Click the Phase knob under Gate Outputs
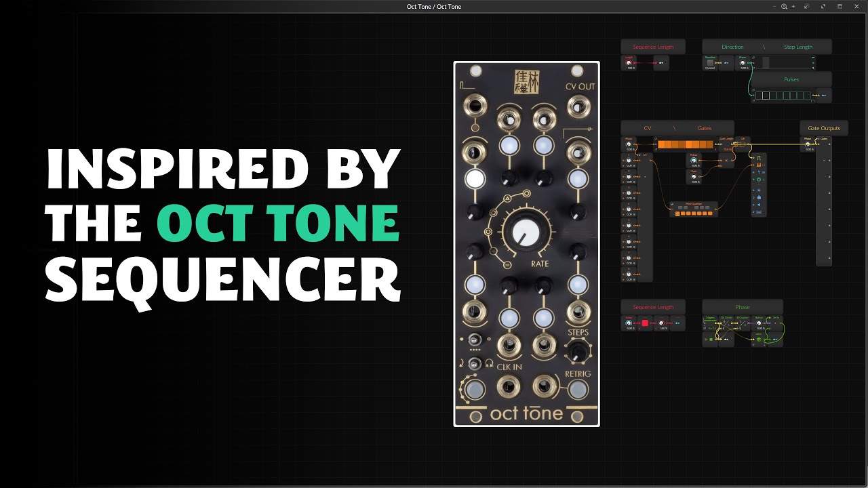The image size is (868, 488). pos(808,144)
